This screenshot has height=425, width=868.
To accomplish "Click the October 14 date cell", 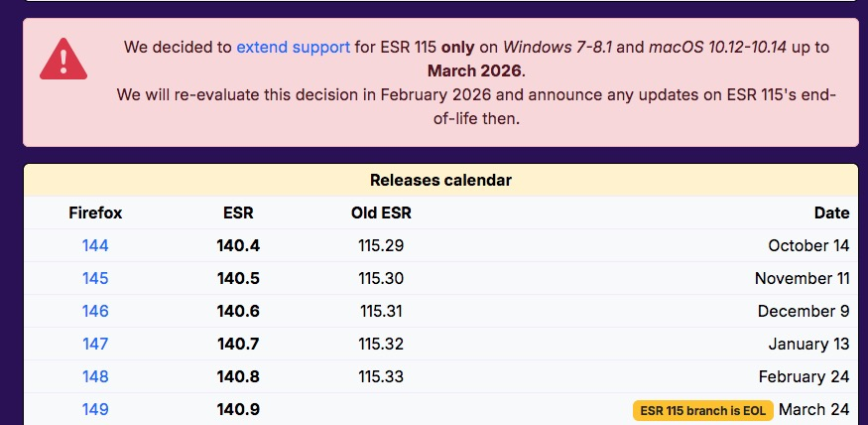I will (808, 245).
